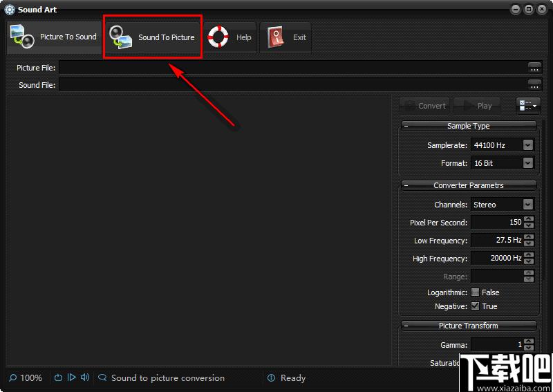
Task: Click the empty picture preview area
Action: [x=199, y=230]
